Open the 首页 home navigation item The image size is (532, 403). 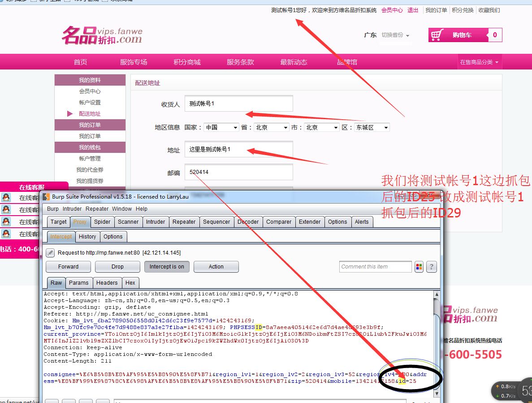[80, 62]
